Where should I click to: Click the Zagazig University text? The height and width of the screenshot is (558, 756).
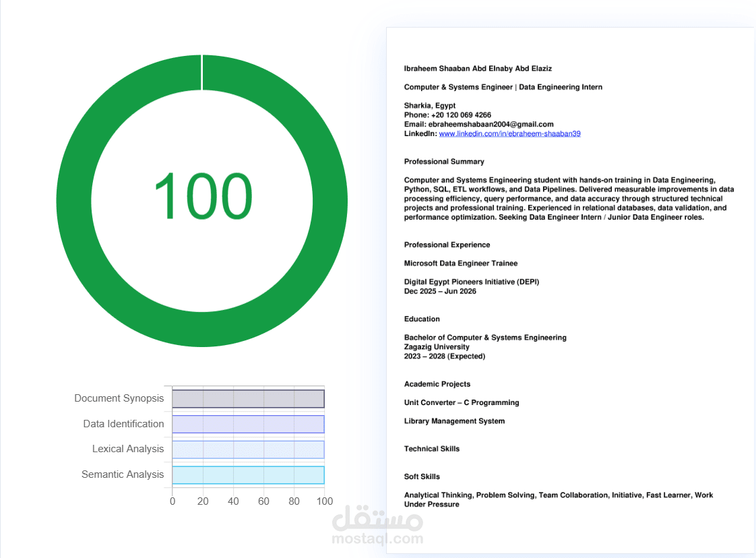pos(437,347)
